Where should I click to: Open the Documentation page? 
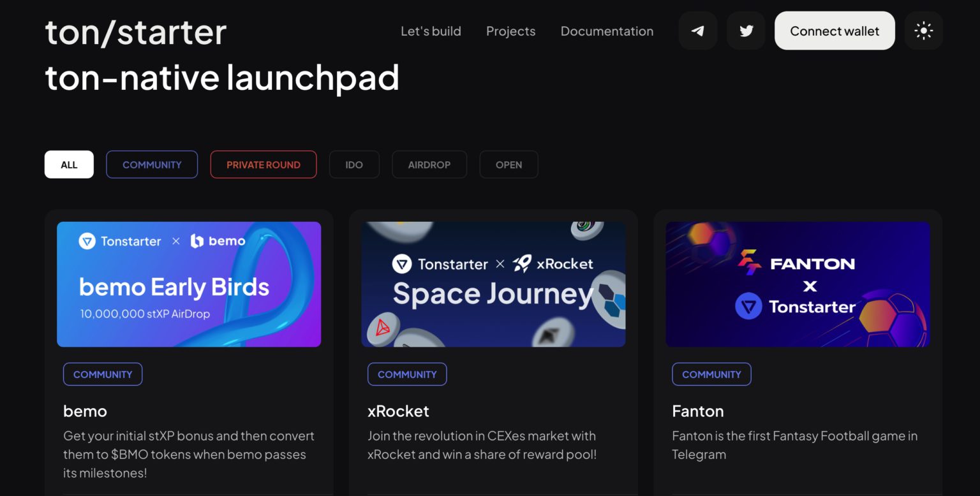[607, 31]
